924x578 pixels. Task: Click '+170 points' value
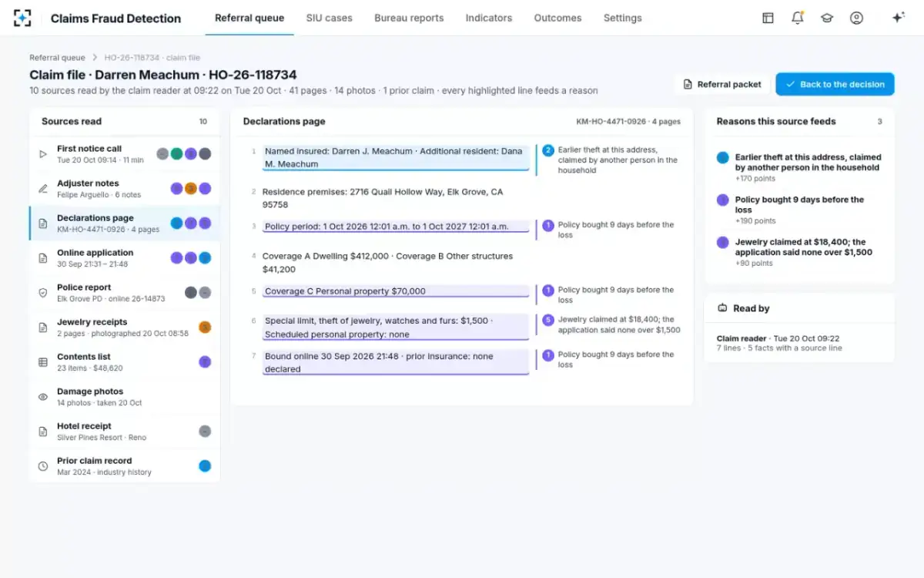755,179
